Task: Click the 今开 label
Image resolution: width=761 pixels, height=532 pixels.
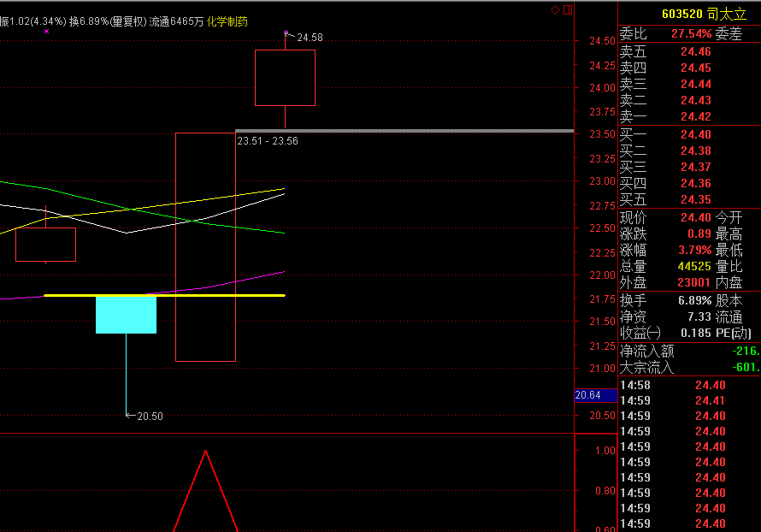Action: pos(729,217)
